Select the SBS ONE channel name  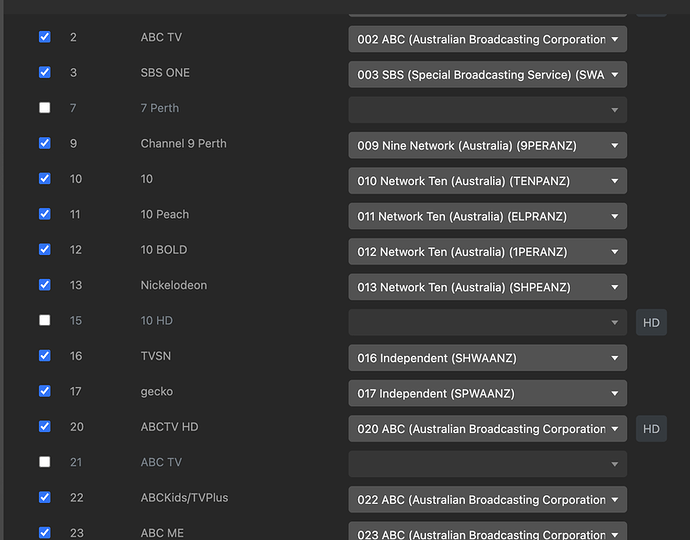[x=165, y=73]
